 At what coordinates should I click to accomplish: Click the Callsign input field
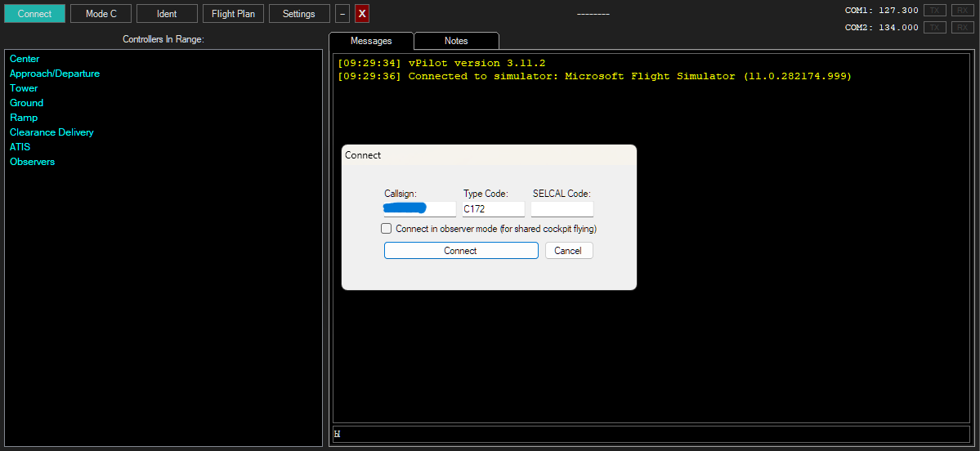419,209
